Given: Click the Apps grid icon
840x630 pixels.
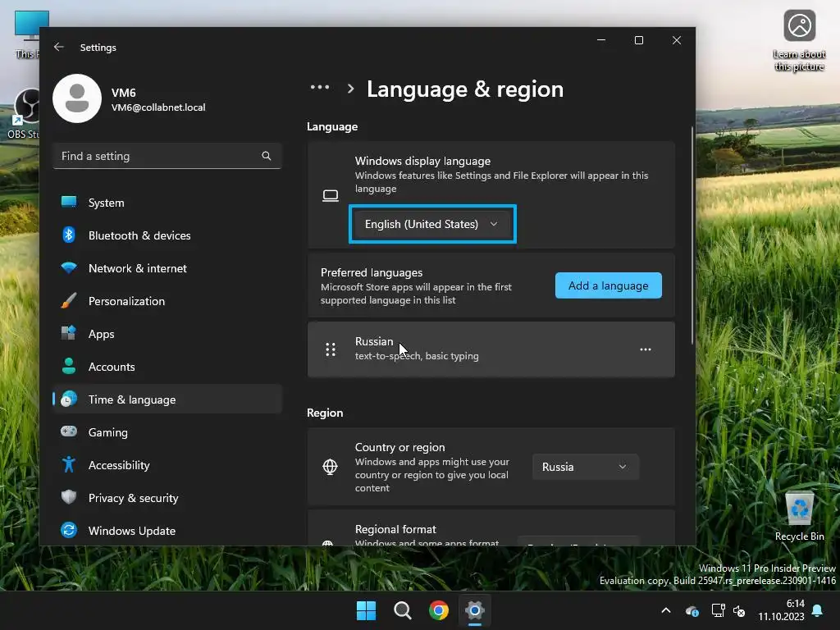Looking at the screenshot, I should [x=69, y=333].
